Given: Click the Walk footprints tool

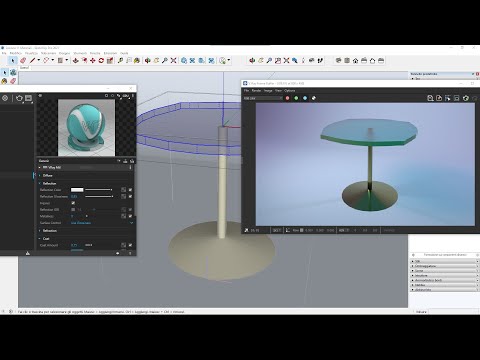Looking at the screenshot, I should point(320,61).
